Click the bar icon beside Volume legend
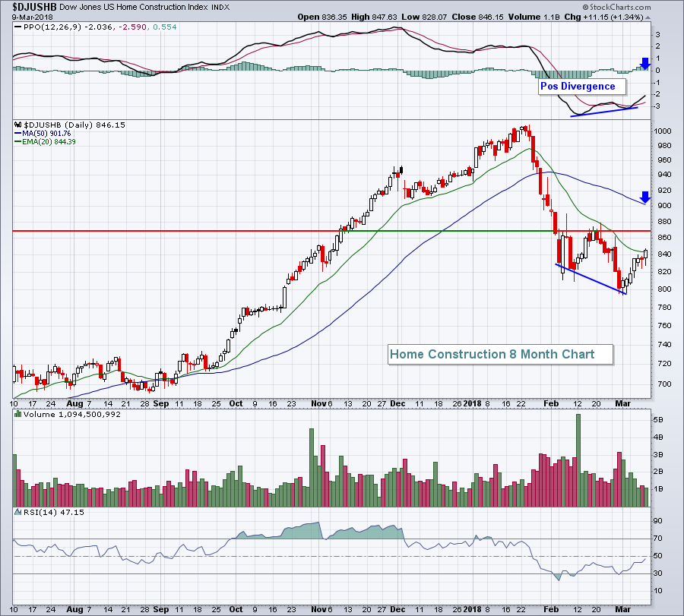 pyautogui.click(x=17, y=414)
